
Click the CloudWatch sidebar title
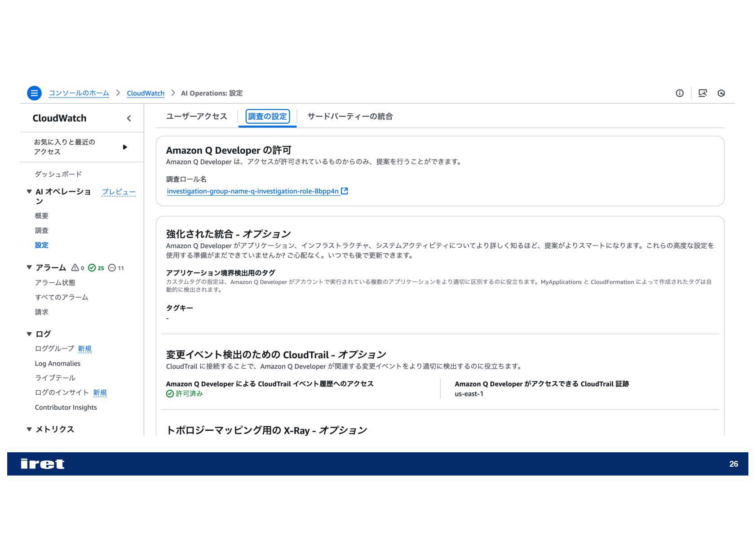[x=59, y=118]
